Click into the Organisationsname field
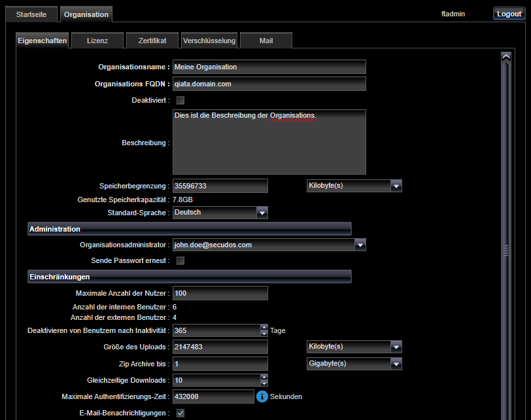 pyautogui.click(x=269, y=67)
